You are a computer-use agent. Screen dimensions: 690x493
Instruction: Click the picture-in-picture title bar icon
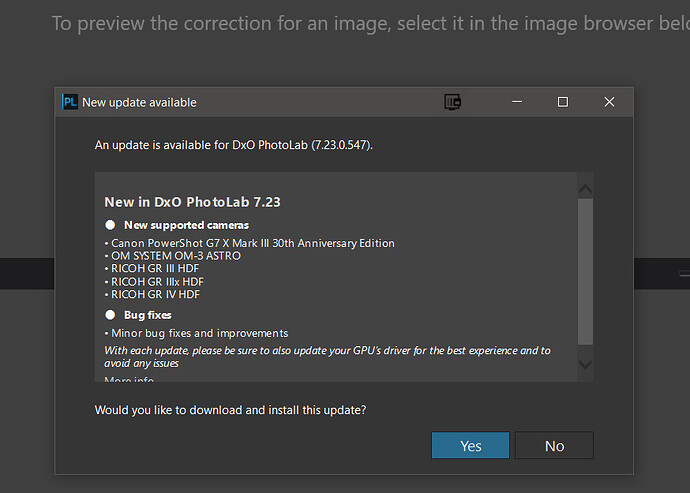(x=452, y=102)
